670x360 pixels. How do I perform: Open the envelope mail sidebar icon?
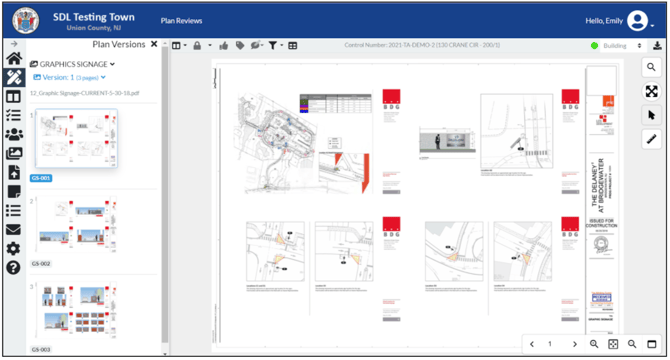point(14,229)
